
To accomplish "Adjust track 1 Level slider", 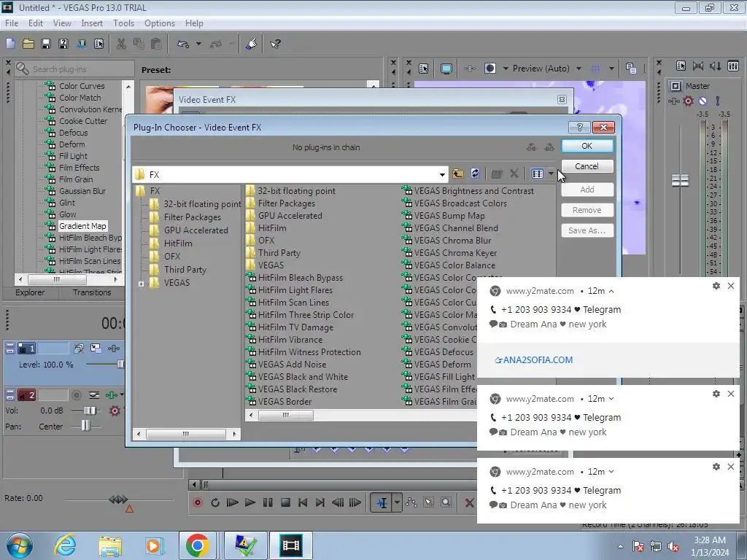I will [x=120, y=365].
